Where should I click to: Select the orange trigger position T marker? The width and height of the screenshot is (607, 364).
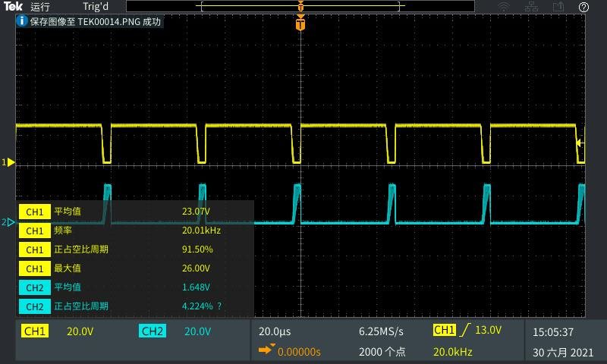[x=300, y=24]
